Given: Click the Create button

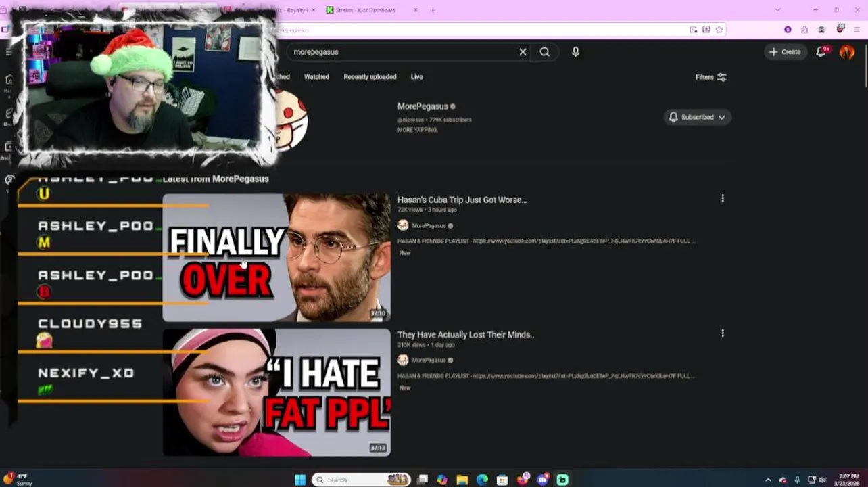Looking at the screenshot, I should tap(784, 51).
